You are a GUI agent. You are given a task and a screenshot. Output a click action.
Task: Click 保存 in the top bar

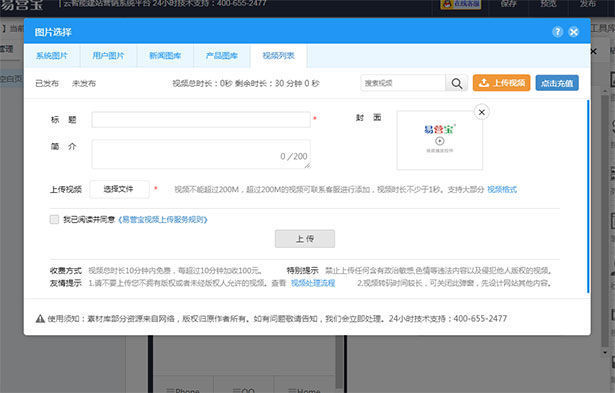pos(509,4)
